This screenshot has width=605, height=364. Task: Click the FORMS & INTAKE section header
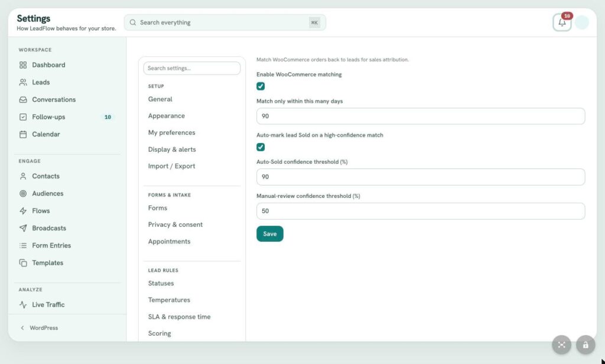point(170,195)
